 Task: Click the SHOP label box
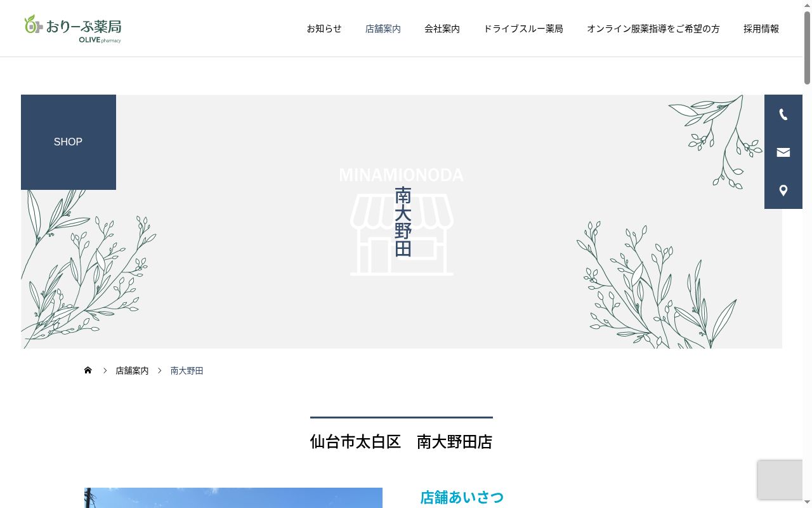69,142
